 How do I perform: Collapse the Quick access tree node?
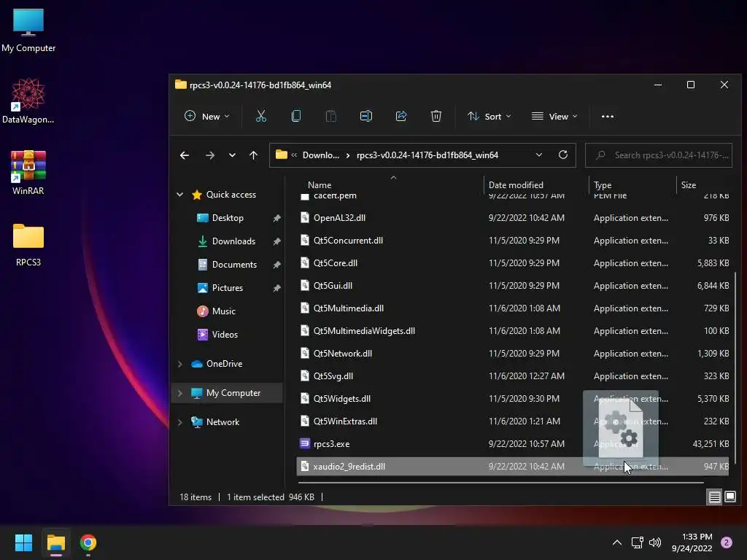(180, 194)
